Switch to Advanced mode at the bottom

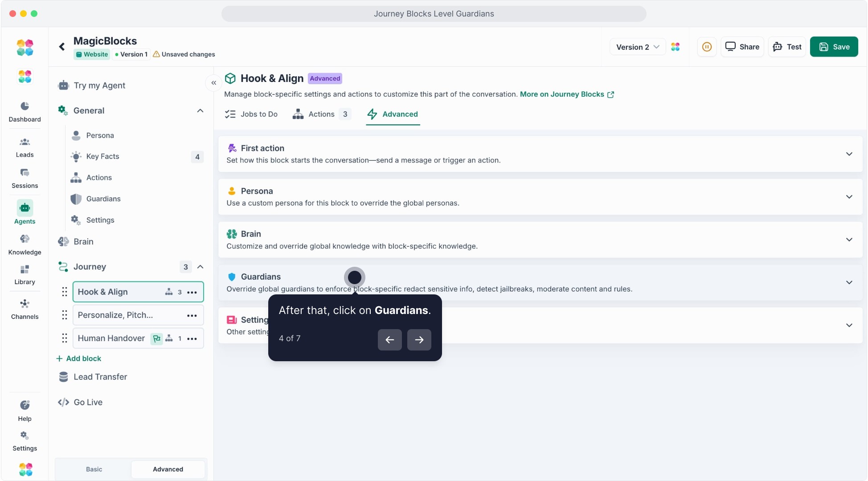168,469
